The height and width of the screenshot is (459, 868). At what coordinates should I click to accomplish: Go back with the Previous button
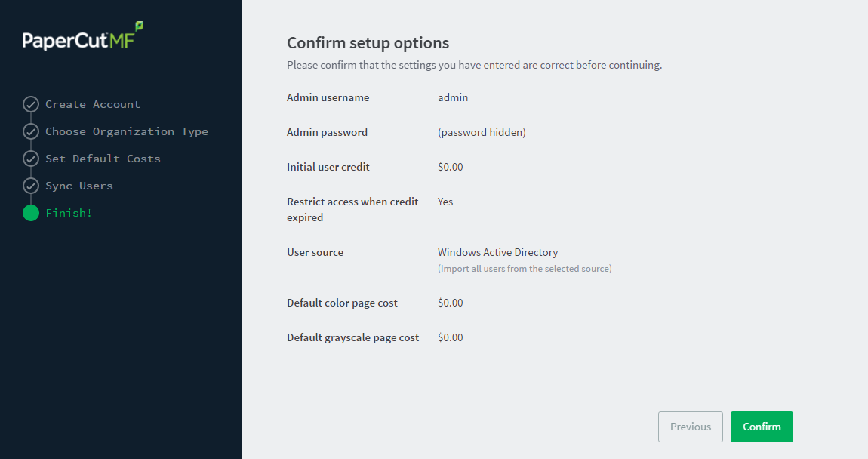coord(691,427)
